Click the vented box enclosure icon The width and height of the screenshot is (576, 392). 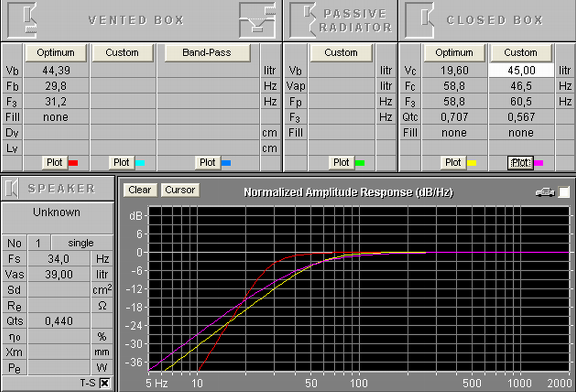click(x=22, y=20)
